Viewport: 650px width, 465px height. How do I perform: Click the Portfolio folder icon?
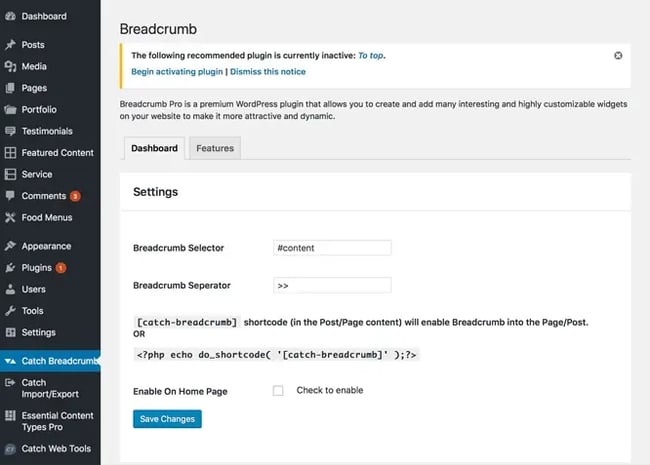coord(10,109)
